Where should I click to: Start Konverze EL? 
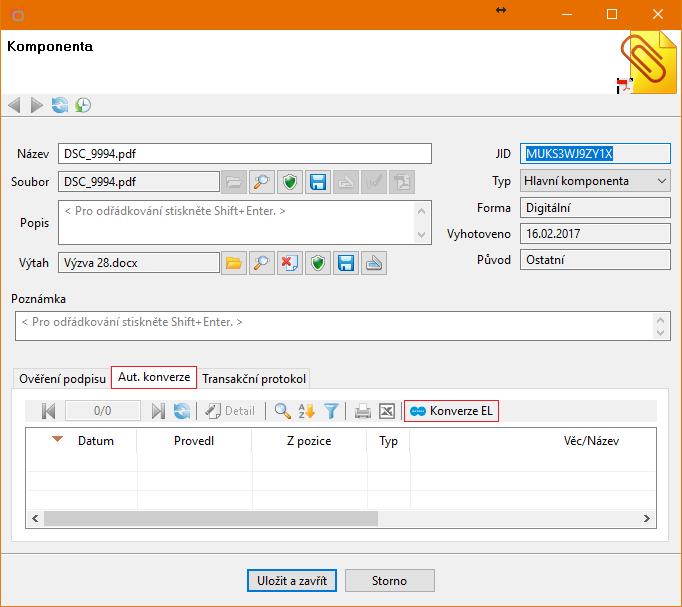(x=451, y=411)
